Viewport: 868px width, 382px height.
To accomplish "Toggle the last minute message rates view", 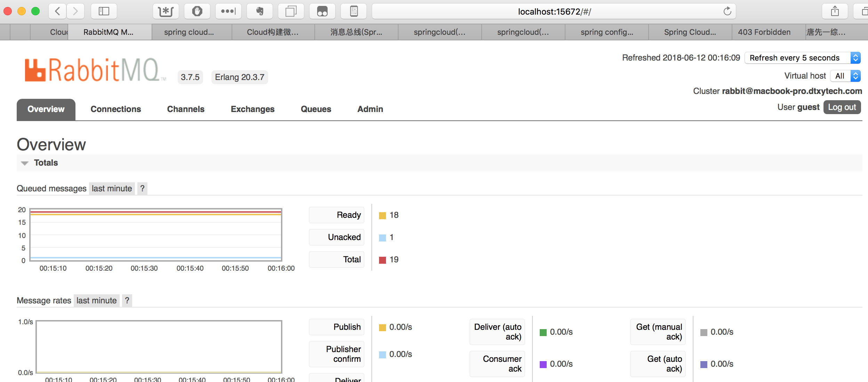I will point(96,300).
